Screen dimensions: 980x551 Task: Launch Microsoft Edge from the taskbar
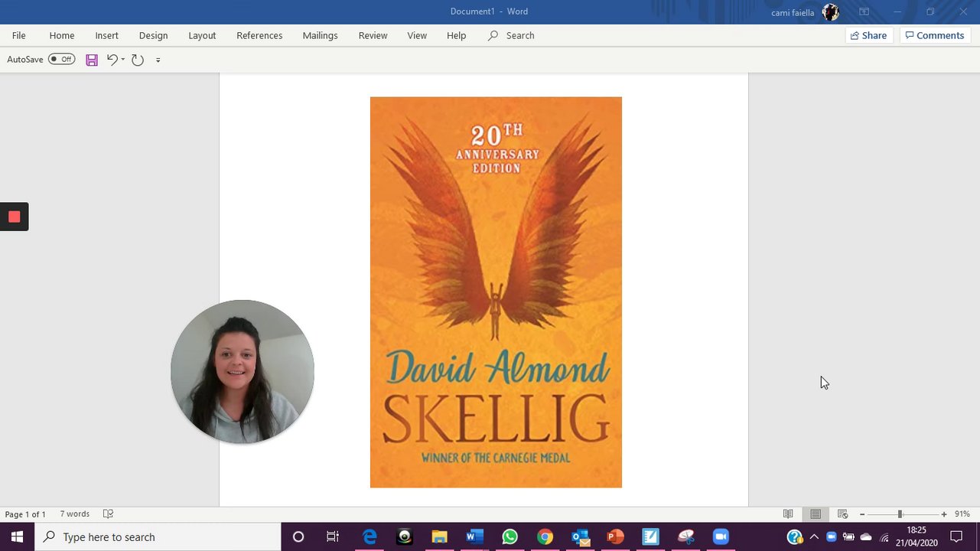point(370,536)
